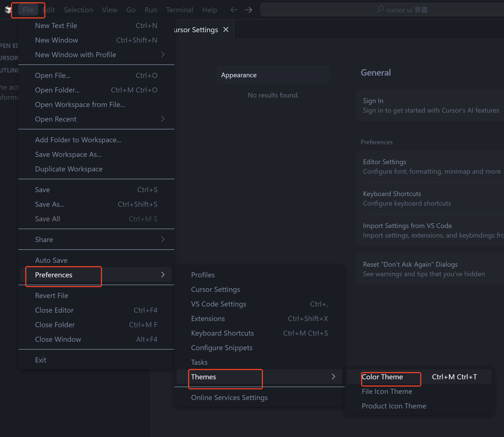This screenshot has width=504, height=437.
Task: Choose Add Folder to Workspace...
Action: click(96, 140)
